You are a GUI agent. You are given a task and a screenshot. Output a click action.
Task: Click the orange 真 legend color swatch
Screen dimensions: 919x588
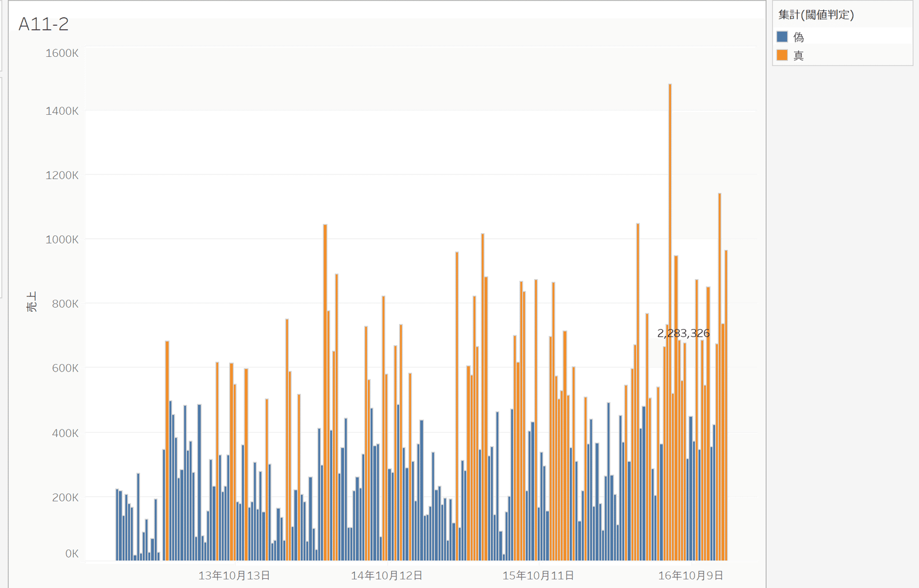(x=782, y=55)
